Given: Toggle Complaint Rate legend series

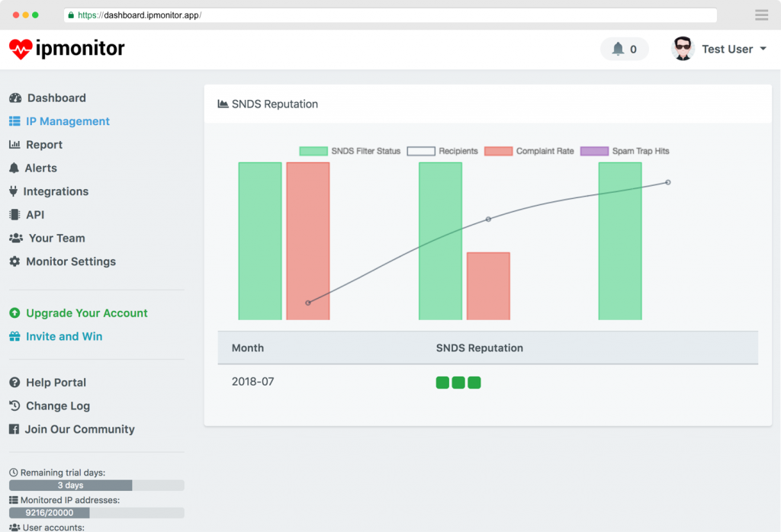Looking at the screenshot, I should point(529,151).
